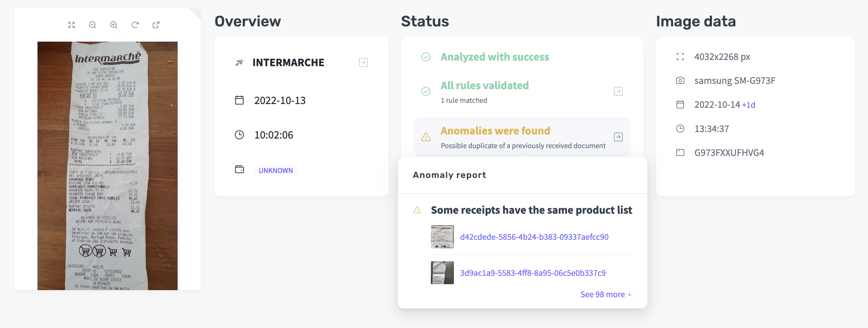Open INTERMARCHE merchant details arrow

click(363, 63)
